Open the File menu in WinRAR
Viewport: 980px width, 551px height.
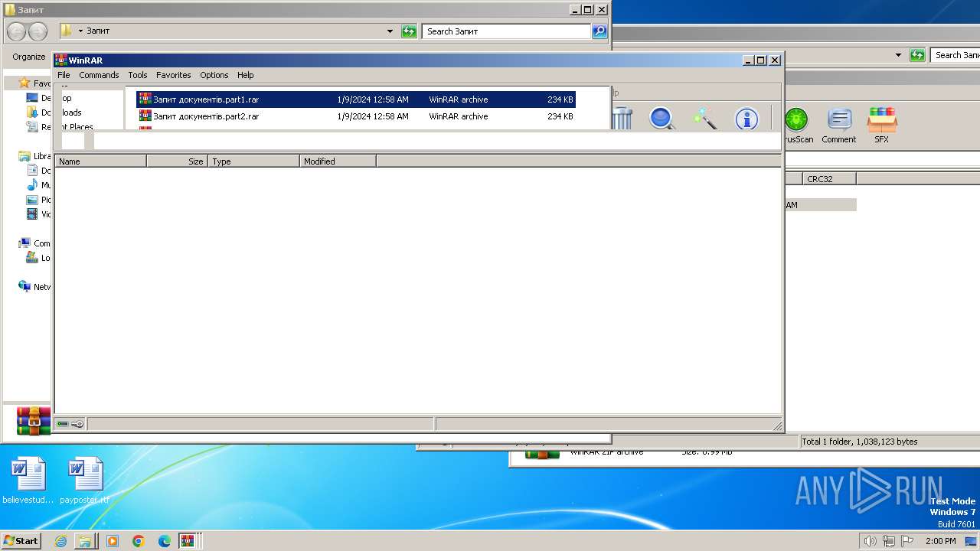tap(64, 75)
